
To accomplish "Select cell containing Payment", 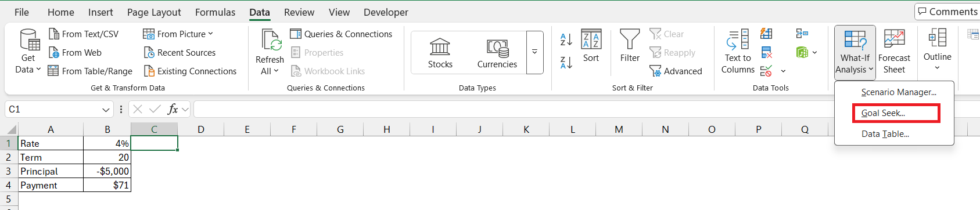I will click(x=51, y=185).
